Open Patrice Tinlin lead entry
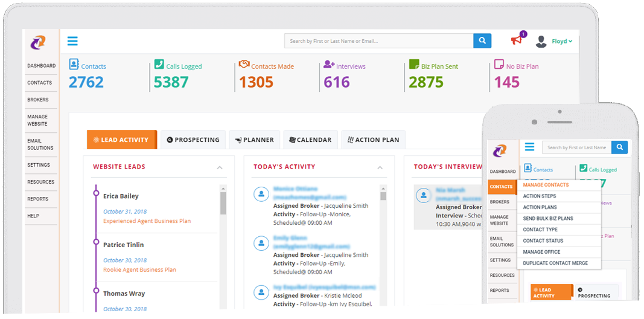Image resolution: width=644 pixels, height=319 pixels. [x=123, y=245]
